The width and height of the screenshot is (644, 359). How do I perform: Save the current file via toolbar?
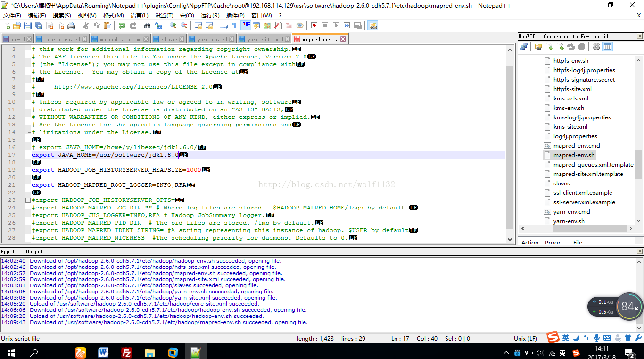tap(28, 25)
